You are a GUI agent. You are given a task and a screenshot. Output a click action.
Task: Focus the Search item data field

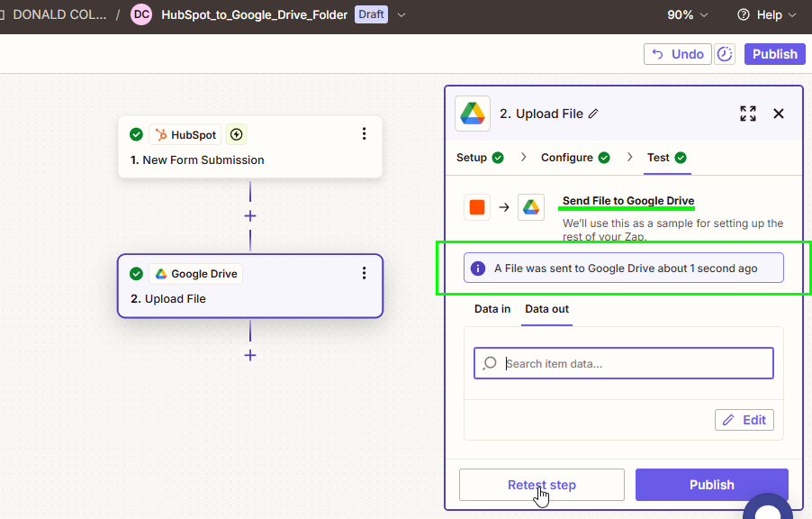click(624, 363)
